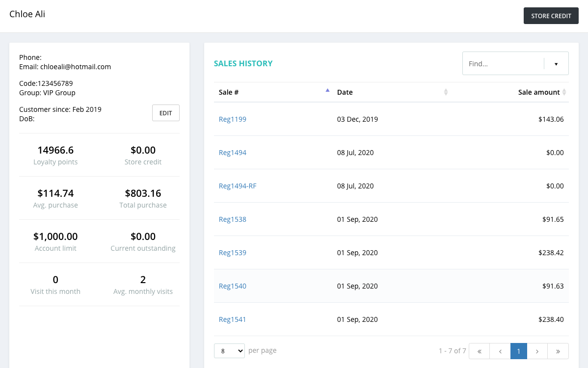The image size is (588, 368).
Task: Jump to last page arrow
Action: 558,351
